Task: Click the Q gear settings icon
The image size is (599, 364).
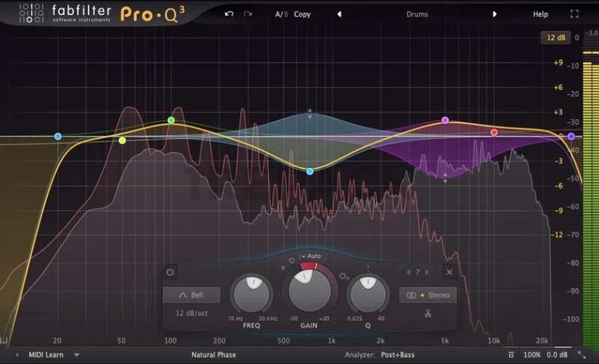Action: tap(344, 277)
